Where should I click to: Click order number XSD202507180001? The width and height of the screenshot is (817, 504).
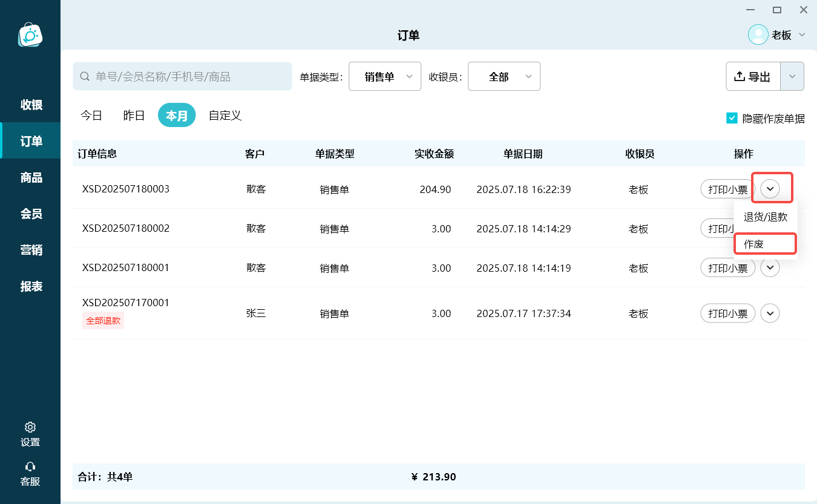126,267
